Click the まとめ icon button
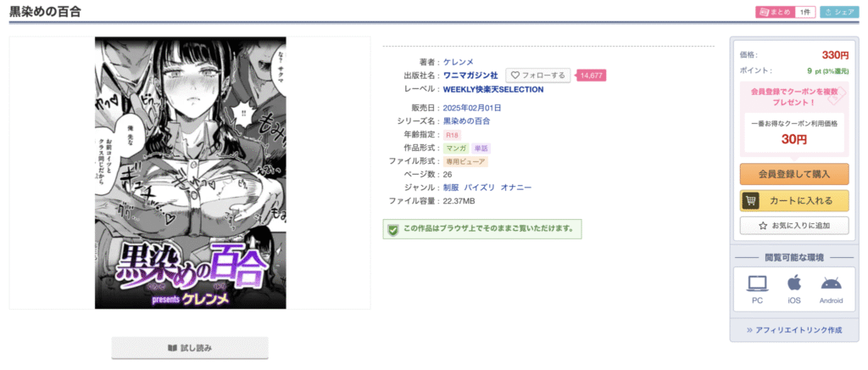The image size is (868, 370). tap(775, 12)
